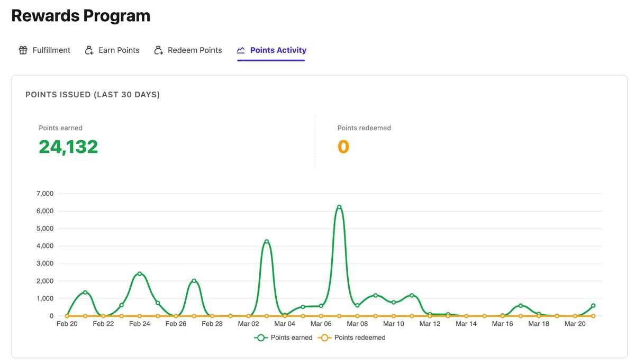Click the peak data point near Mar 06
Screen dimensions: 635x364
[x=339, y=206]
